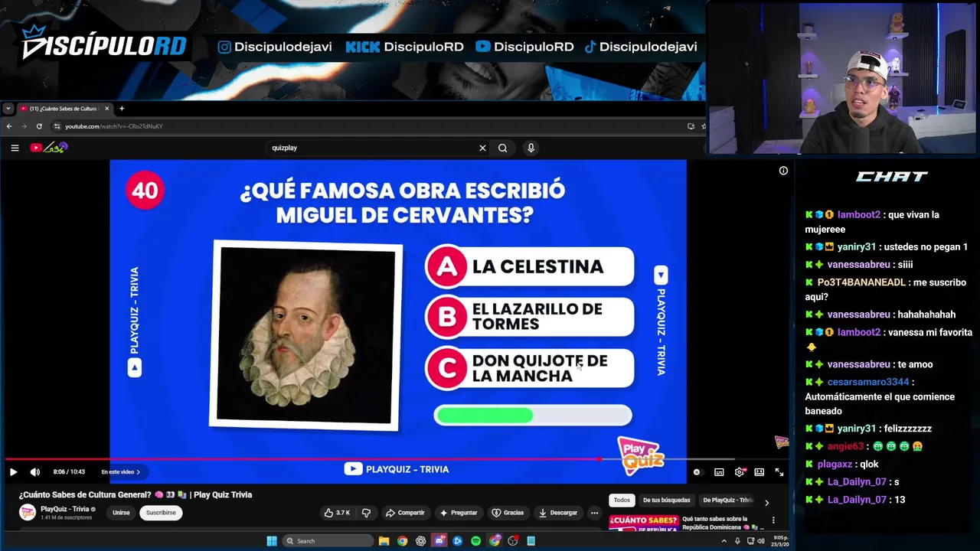The height and width of the screenshot is (551, 980).
Task: Like the video with 3.7 K
Action: [337, 513]
